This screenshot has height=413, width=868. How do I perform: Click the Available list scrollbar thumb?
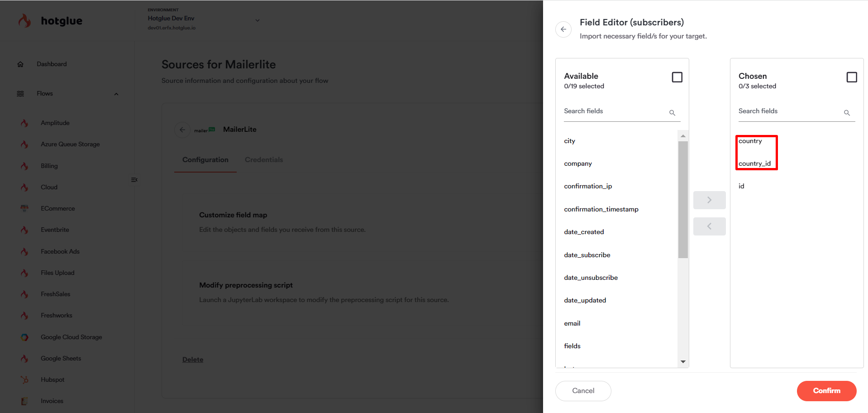click(683, 200)
